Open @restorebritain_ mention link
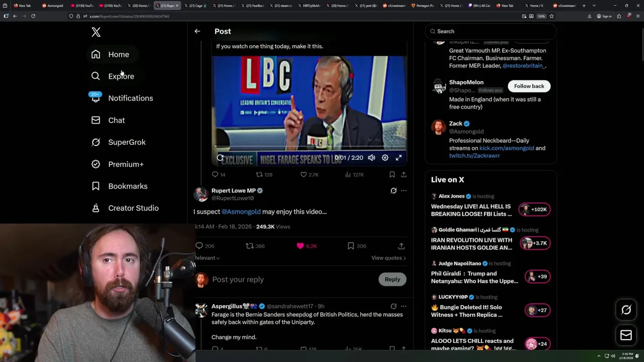 (524, 66)
